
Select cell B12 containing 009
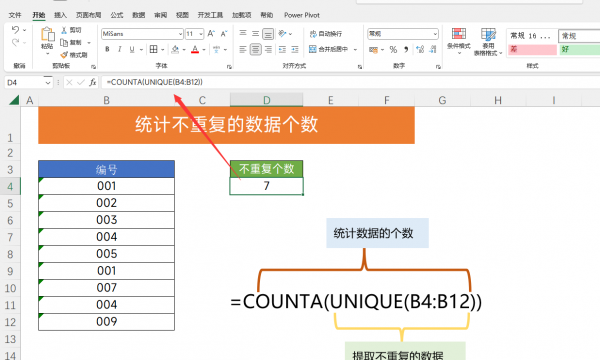point(106,322)
